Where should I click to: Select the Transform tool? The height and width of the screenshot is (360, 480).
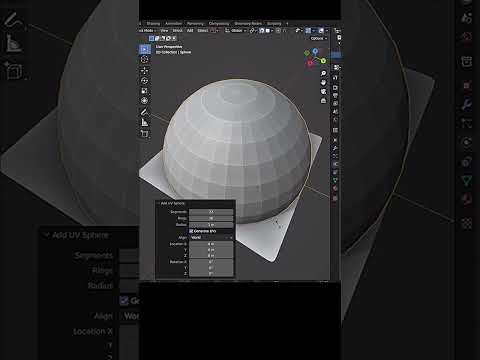(144, 101)
